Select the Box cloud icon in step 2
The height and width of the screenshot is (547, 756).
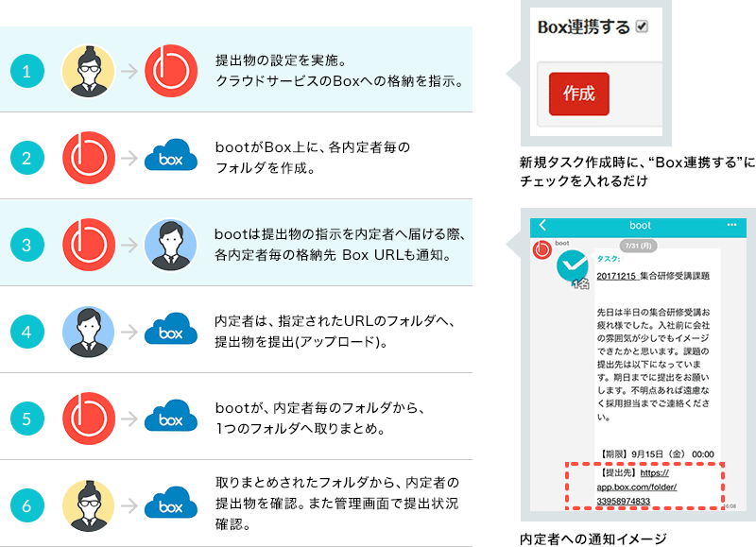point(171,157)
